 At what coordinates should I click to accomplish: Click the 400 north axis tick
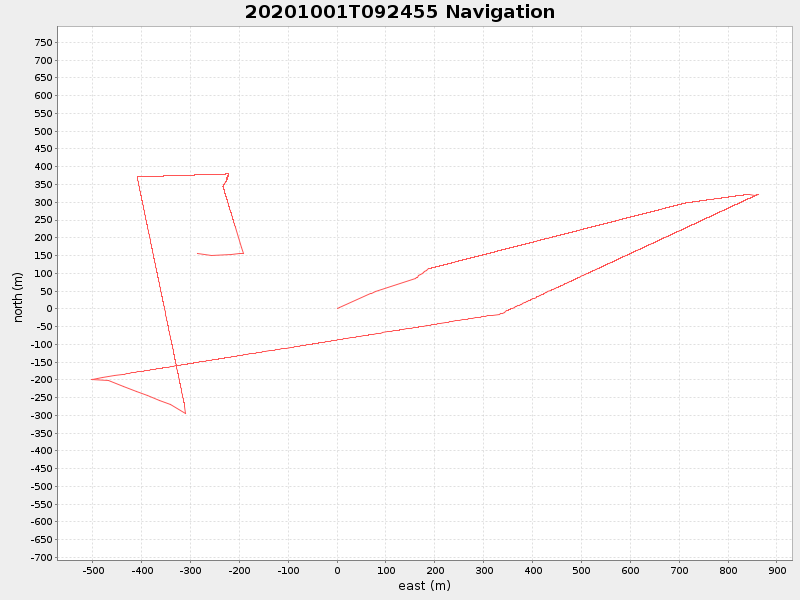[x=43, y=166]
